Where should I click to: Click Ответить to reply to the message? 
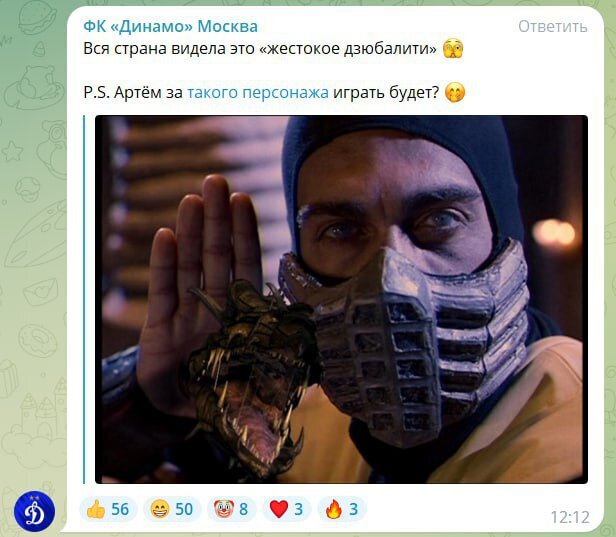click(552, 26)
